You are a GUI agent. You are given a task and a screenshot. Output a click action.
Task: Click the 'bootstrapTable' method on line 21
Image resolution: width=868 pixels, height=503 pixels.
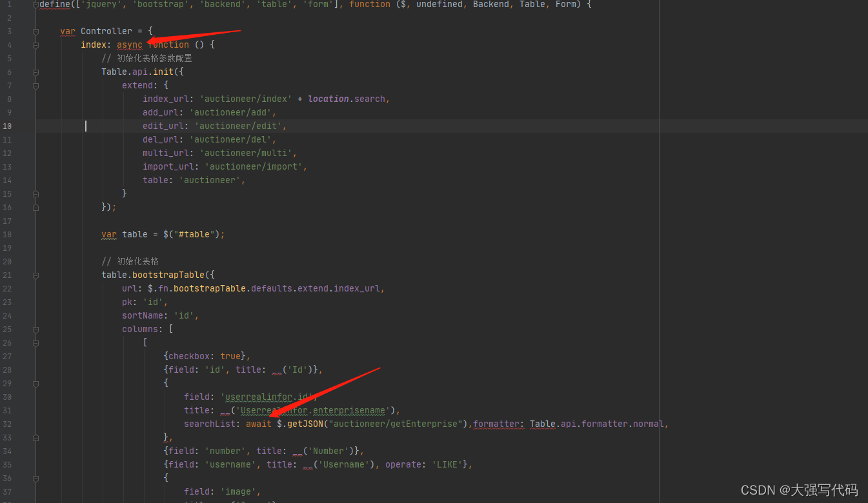168,275
